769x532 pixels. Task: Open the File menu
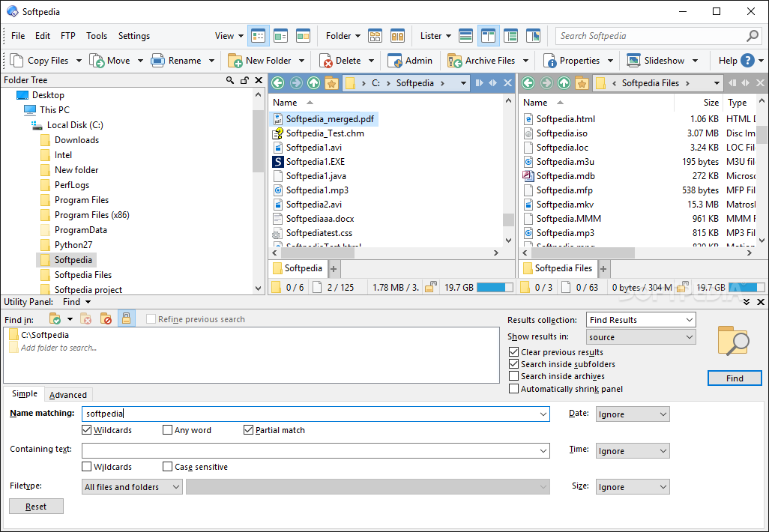(18, 36)
